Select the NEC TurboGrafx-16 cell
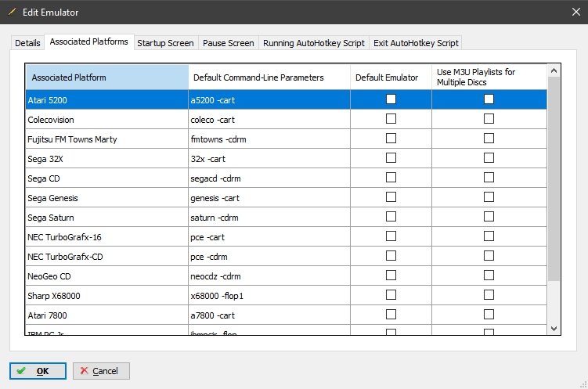 [x=107, y=237]
